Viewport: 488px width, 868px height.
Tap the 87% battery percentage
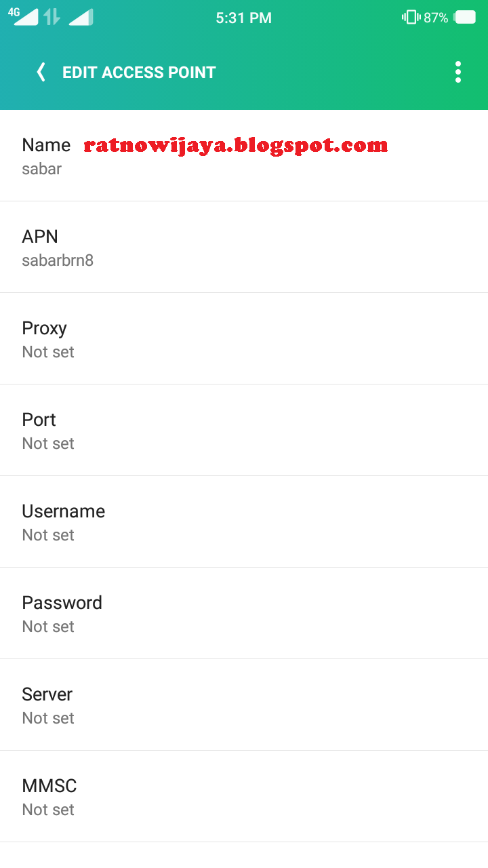436,18
